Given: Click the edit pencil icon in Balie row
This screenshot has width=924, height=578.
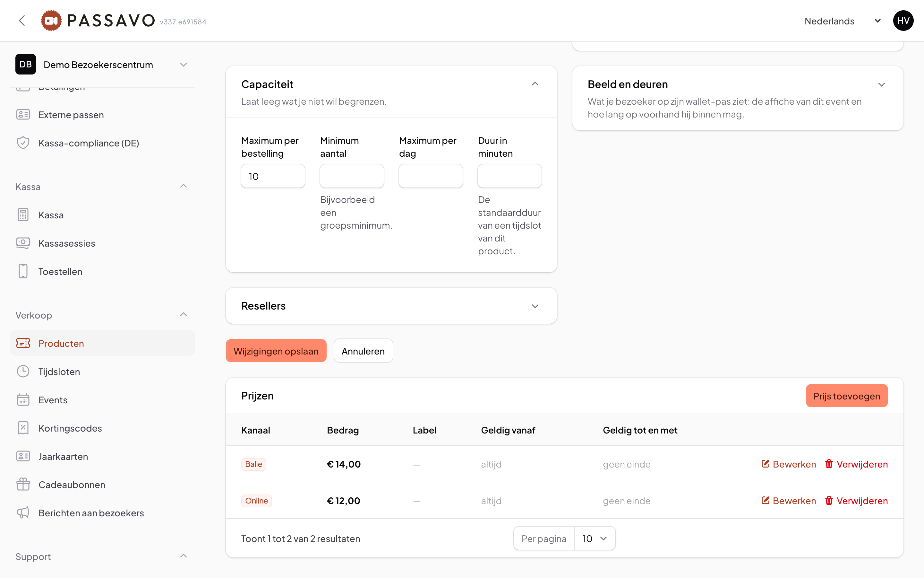Looking at the screenshot, I should [x=765, y=464].
